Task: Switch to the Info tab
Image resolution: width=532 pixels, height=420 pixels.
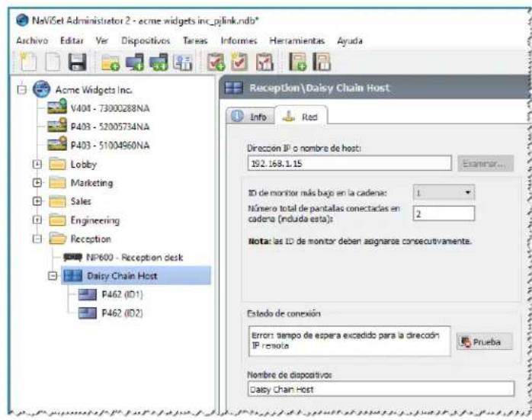Action: [x=251, y=117]
